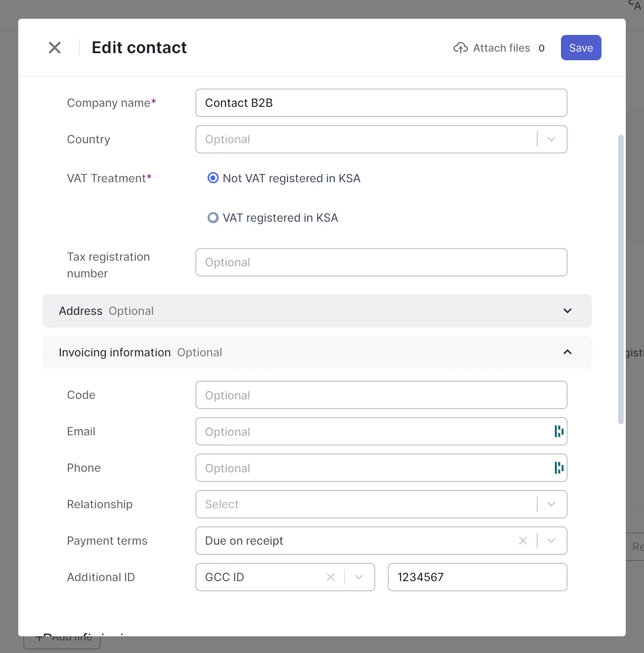Image resolution: width=644 pixels, height=653 pixels.
Task: Clear the Due on receipt payment term
Action: [x=523, y=541]
